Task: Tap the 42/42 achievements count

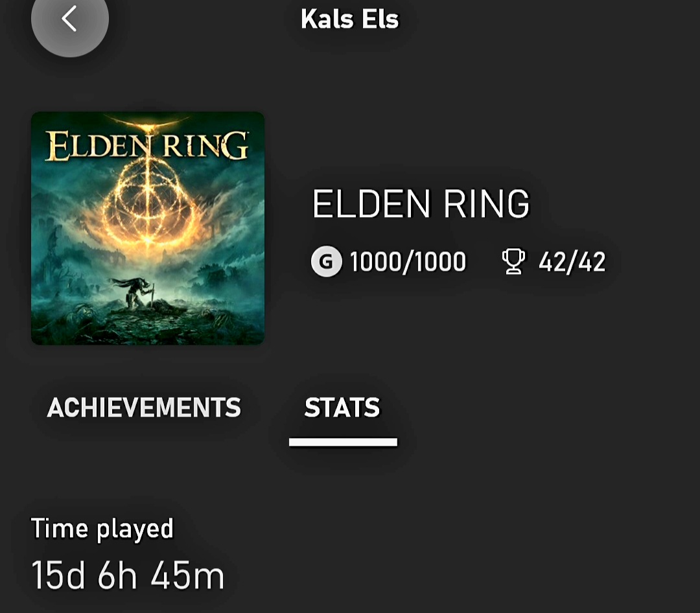Action: pyautogui.click(x=572, y=262)
